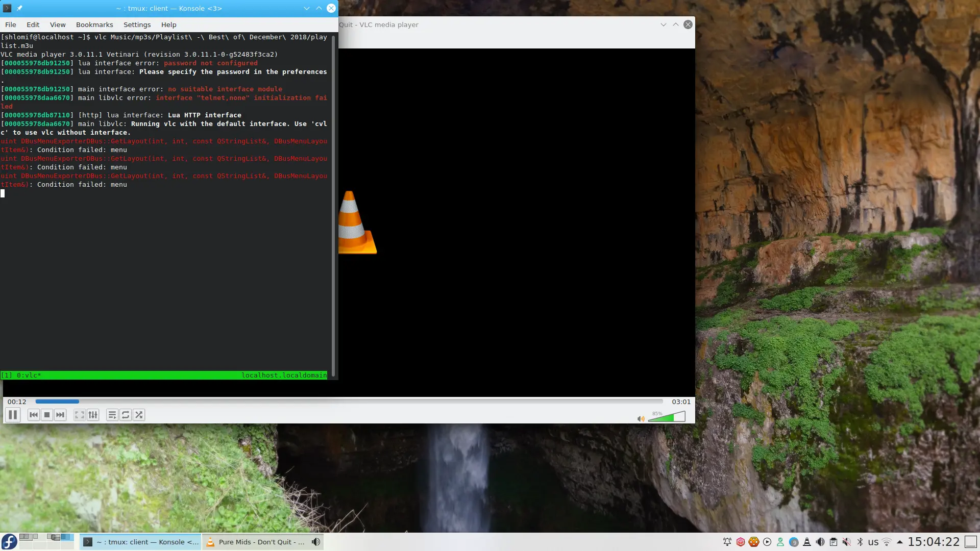Toggle remaining time on 03:01 label

[x=681, y=402]
